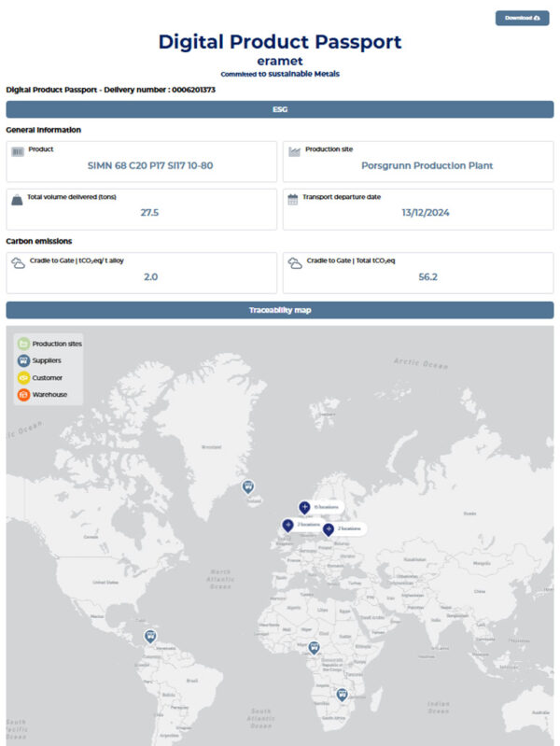This screenshot has width=560, height=746.
Task: Click the Download button
Action: click(x=522, y=18)
